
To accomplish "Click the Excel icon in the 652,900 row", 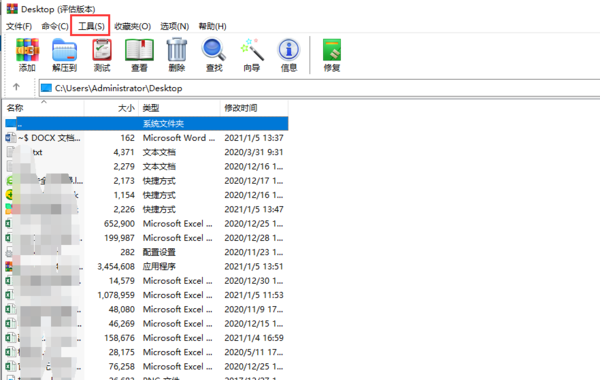I will 8,223.
